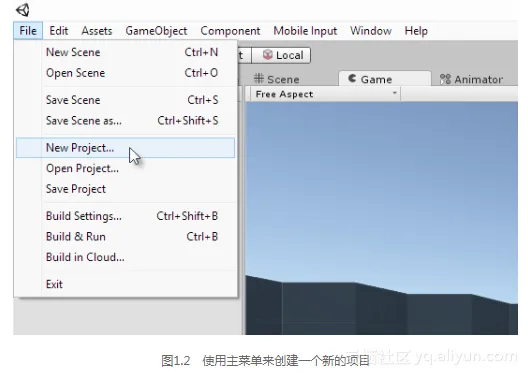Choose New Scene from File menu
The width and height of the screenshot is (528, 376).
point(126,52)
